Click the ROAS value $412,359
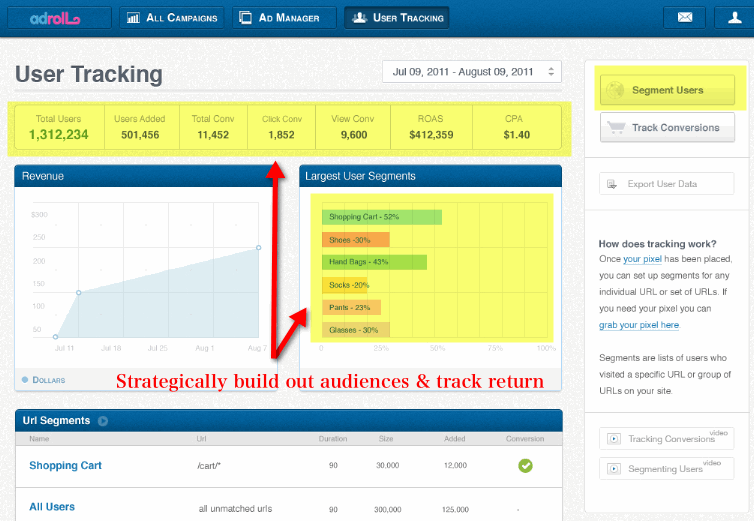The height and width of the screenshot is (521, 754). 431,135
